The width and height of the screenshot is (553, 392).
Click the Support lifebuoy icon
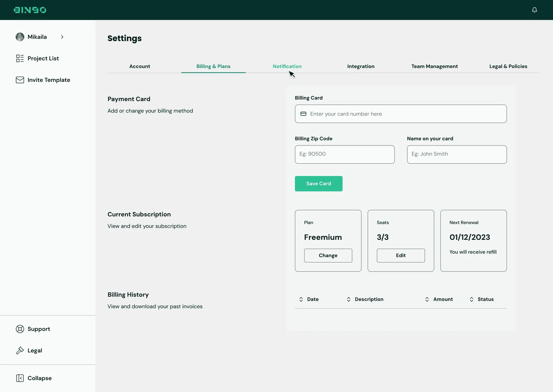point(20,329)
